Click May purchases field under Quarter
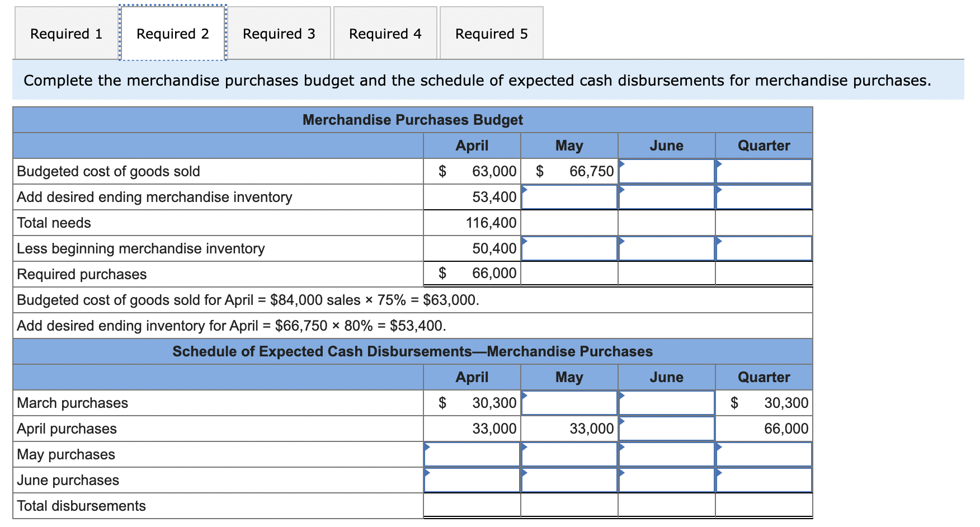This screenshot has width=980, height=527. [764, 454]
